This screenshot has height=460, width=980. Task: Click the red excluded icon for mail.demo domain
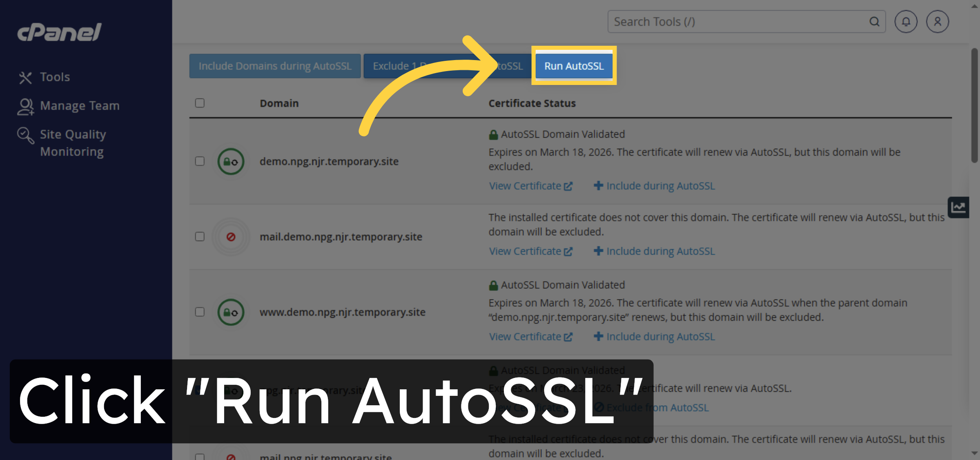[x=231, y=237]
